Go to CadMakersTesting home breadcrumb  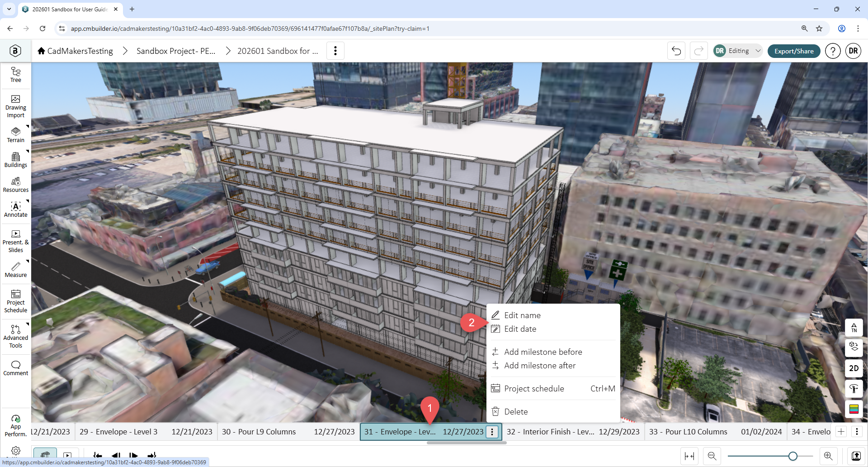[x=75, y=51]
